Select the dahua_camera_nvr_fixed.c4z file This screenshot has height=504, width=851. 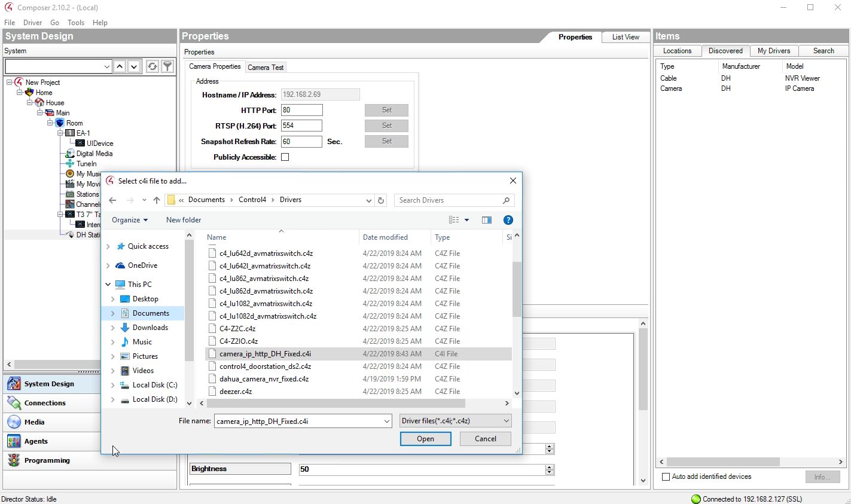(x=264, y=379)
